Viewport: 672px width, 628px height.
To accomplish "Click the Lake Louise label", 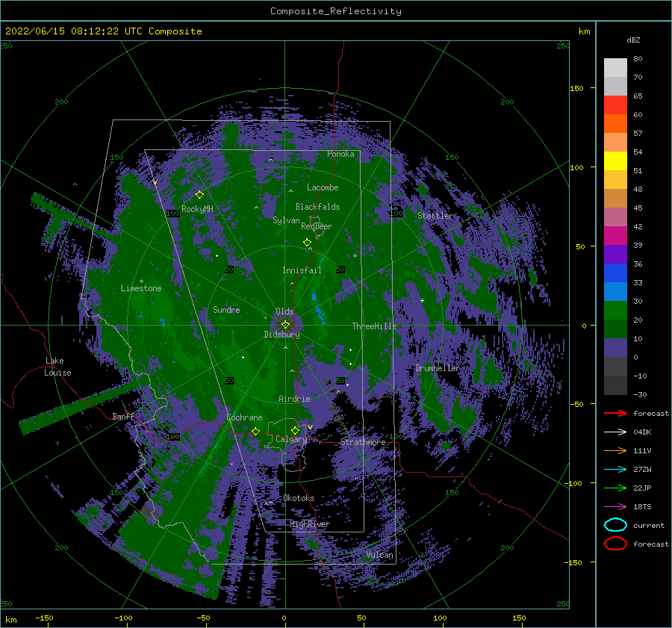I will (57, 367).
